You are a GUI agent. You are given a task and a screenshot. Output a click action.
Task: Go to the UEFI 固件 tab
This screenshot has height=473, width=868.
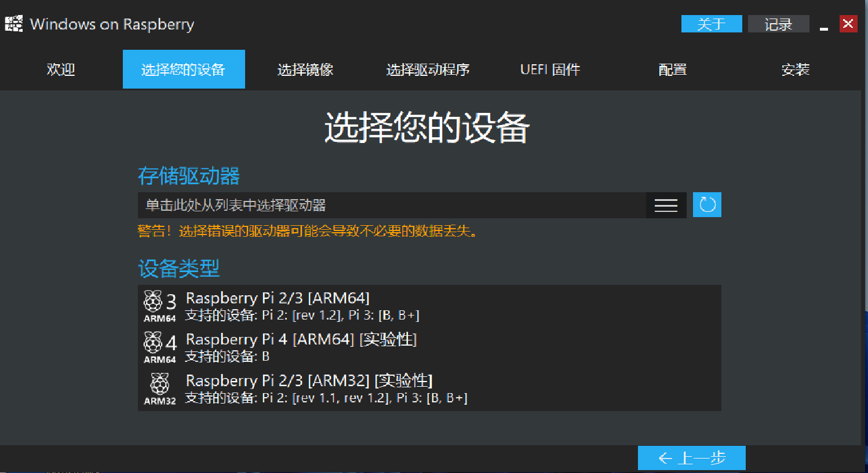click(x=550, y=69)
